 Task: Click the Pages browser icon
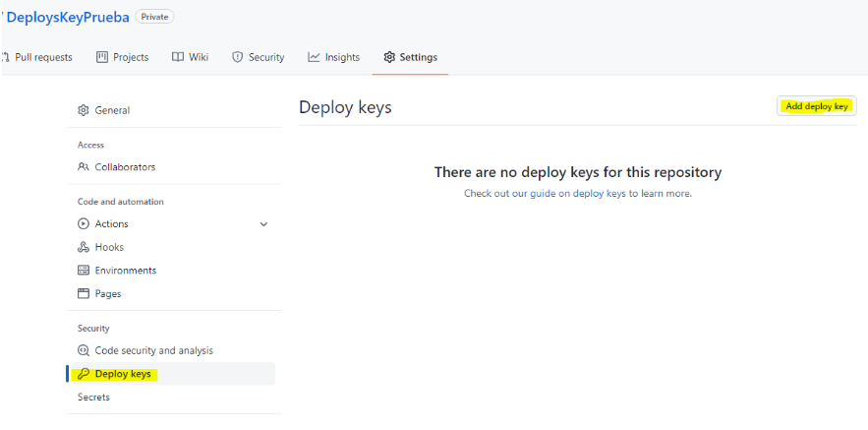(83, 293)
